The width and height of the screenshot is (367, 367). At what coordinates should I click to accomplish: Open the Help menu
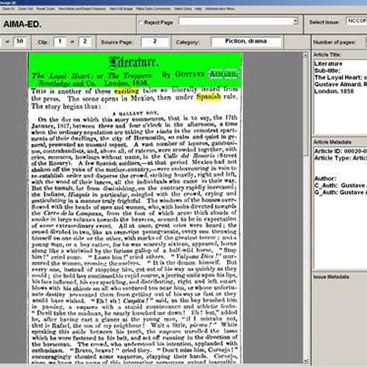(198, 9)
